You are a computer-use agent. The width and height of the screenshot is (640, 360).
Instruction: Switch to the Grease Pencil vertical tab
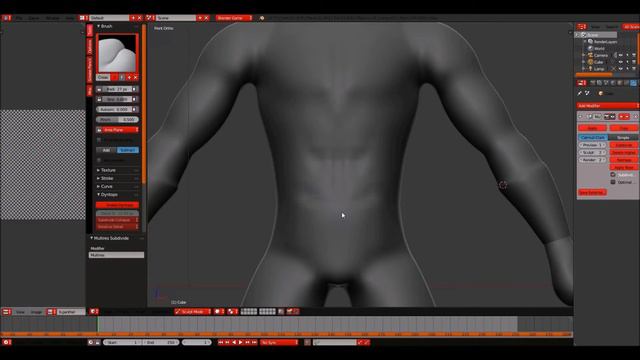click(x=89, y=69)
